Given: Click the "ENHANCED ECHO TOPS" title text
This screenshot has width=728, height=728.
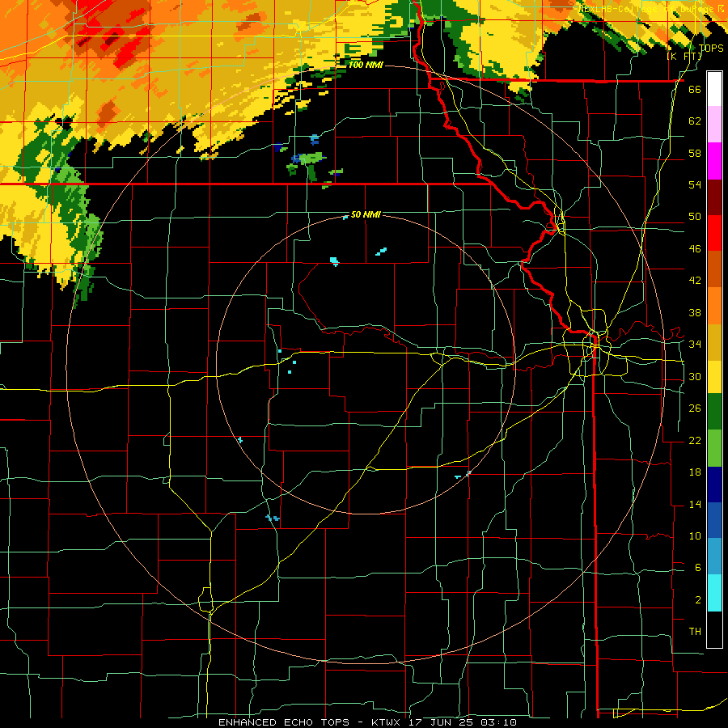Looking at the screenshot, I should 284,722.
